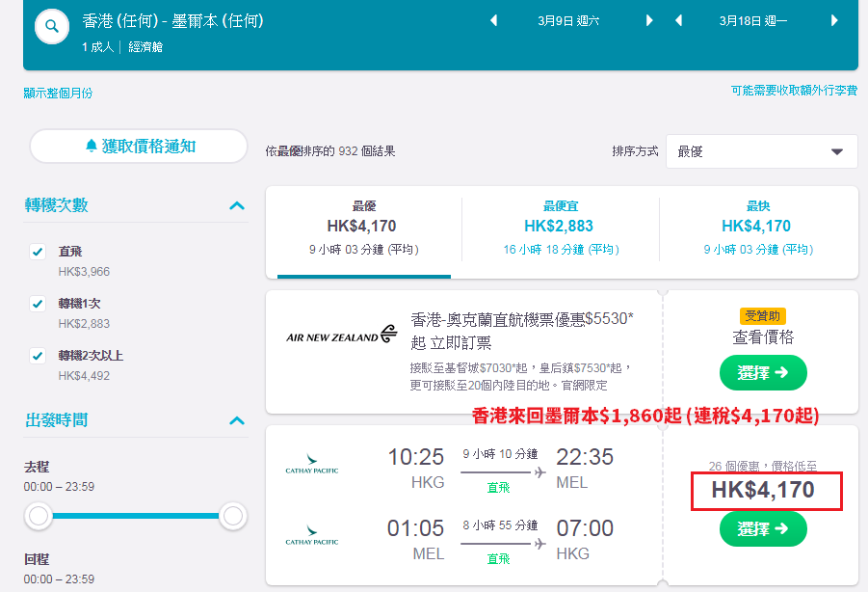Go to previous return date arrow
Image resolution: width=868 pixels, height=592 pixels.
(x=678, y=20)
